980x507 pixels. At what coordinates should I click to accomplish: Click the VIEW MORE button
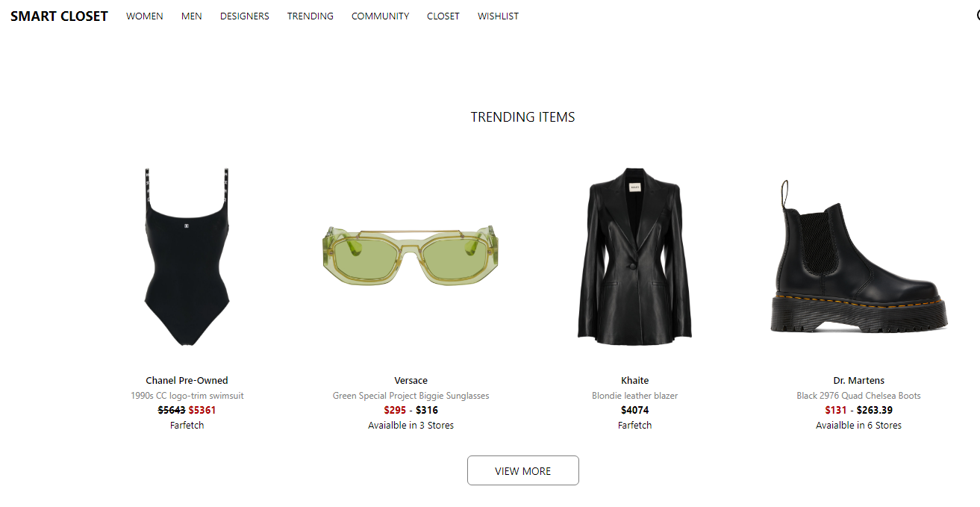coord(523,470)
